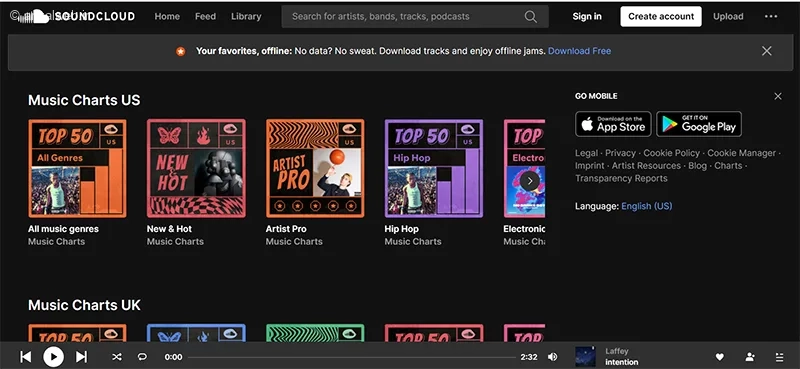Click the Create account button
The image size is (800, 369).
[661, 16]
